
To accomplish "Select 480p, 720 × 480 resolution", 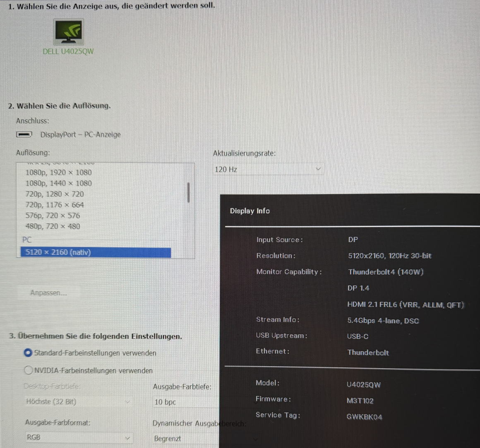I will click(53, 226).
